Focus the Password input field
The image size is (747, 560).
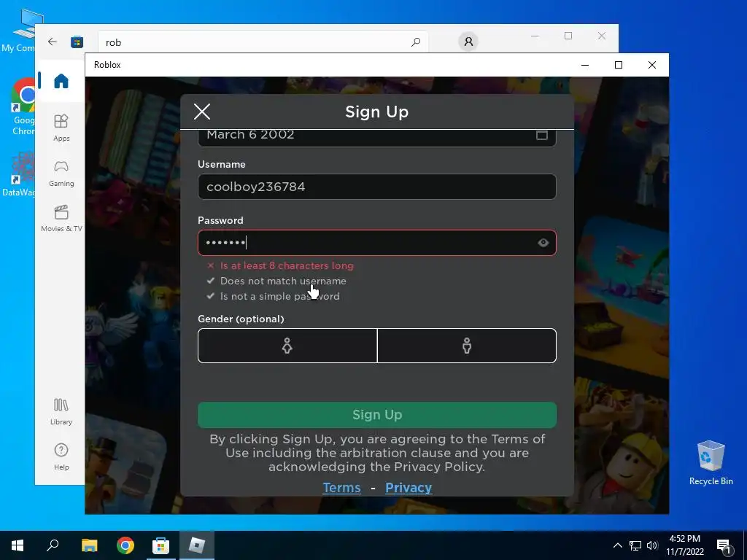377,243
